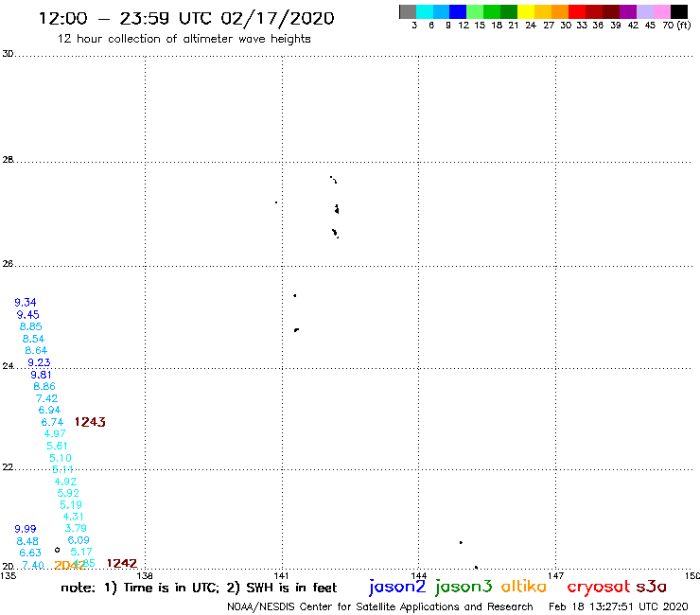Click the jason2 satellite legend label
The height and width of the screenshot is (615, 700).
(x=397, y=587)
